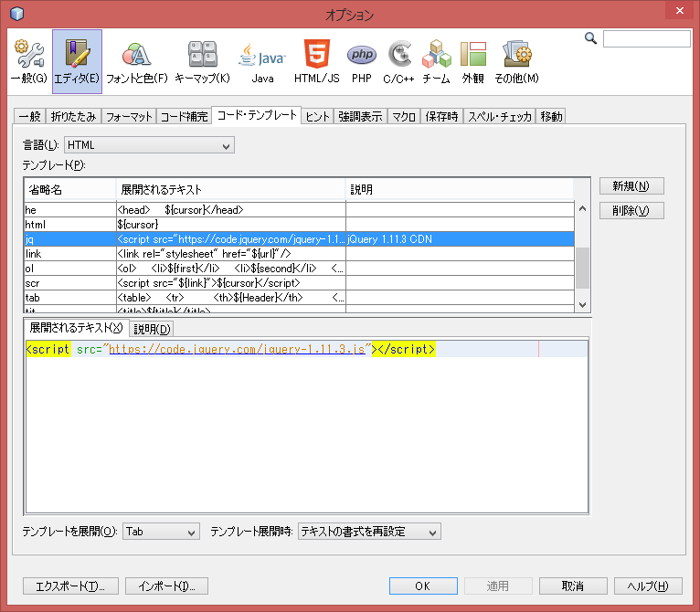Click the 新規(N) new template button
This screenshot has height=612, width=700.
click(631, 185)
